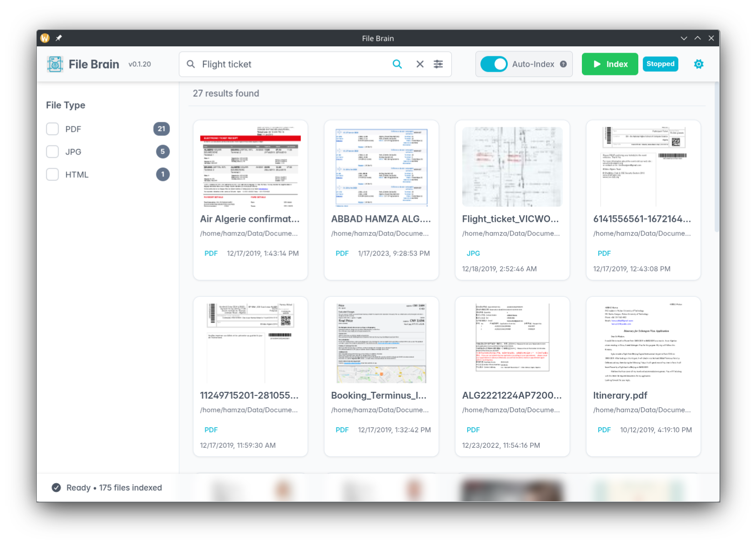Click the Stopped status badge
756x545 pixels.
point(660,64)
